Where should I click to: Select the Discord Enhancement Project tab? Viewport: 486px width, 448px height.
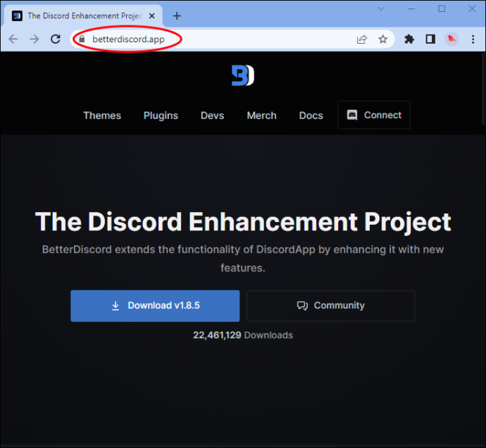pyautogui.click(x=82, y=15)
